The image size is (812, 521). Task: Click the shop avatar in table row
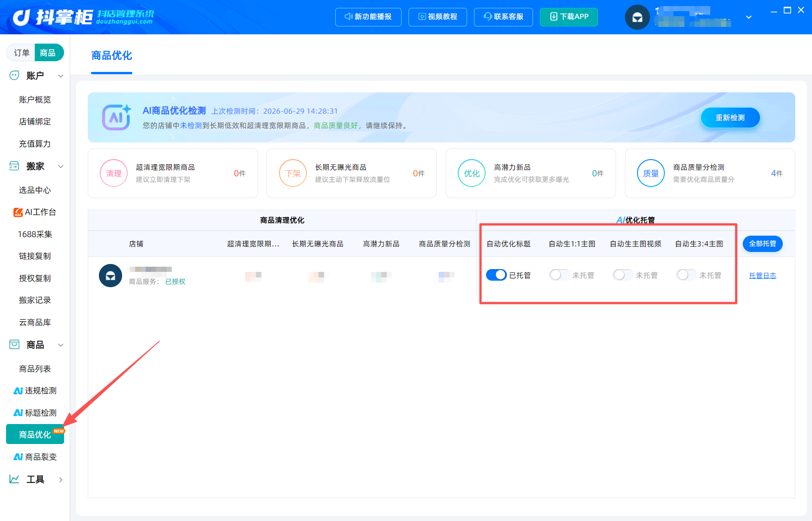point(110,276)
